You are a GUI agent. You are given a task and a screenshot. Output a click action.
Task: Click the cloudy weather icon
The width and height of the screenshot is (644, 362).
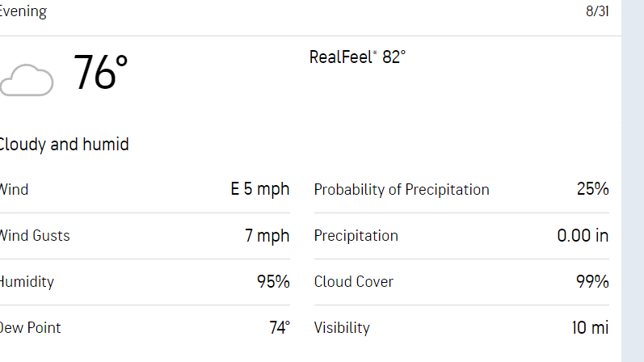(27, 81)
